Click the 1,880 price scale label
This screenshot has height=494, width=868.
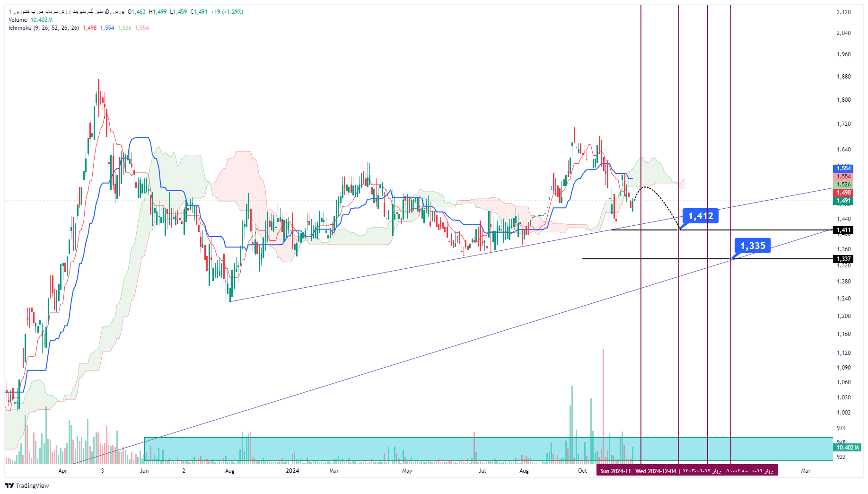[843, 77]
